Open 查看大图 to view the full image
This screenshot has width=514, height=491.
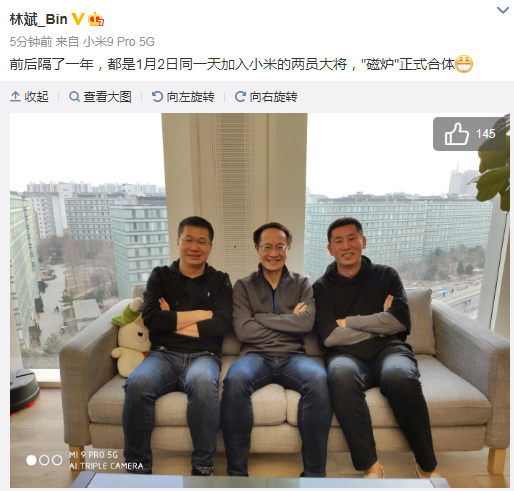[100, 97]
